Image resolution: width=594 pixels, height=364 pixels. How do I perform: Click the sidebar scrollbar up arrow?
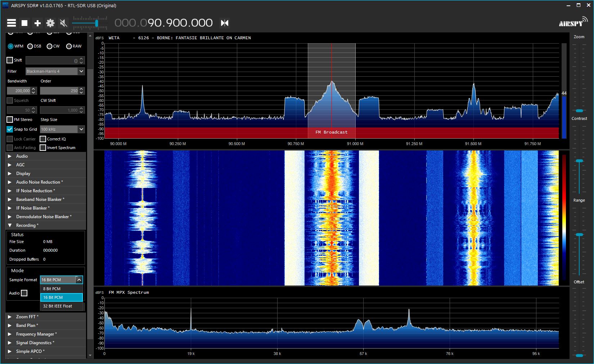click(90, 36)
